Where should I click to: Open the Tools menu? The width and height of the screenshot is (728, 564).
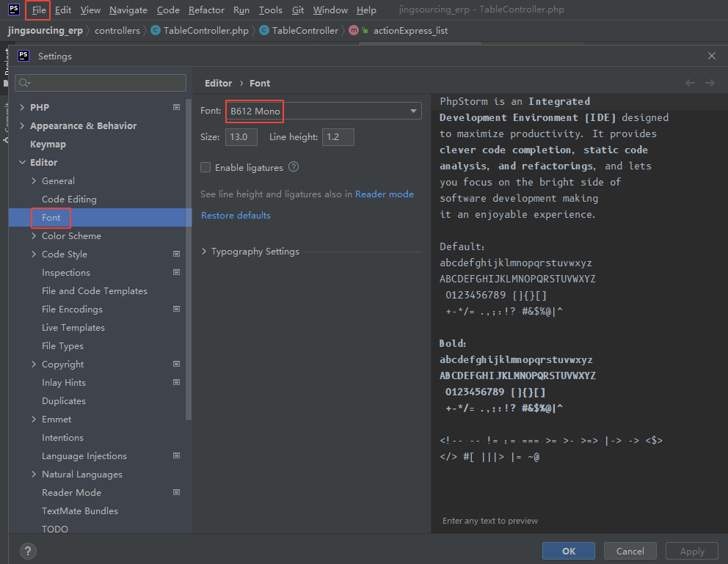click(270, 10)
